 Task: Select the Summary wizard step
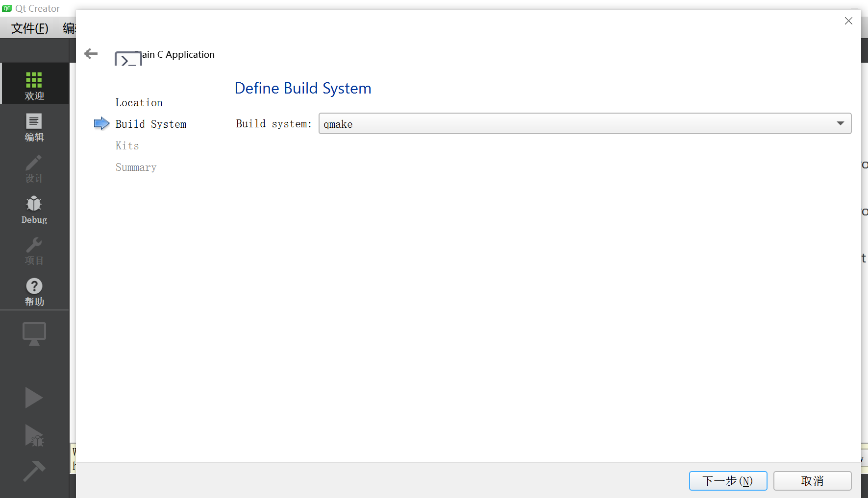pyautogui.click(x=136, y=167)
